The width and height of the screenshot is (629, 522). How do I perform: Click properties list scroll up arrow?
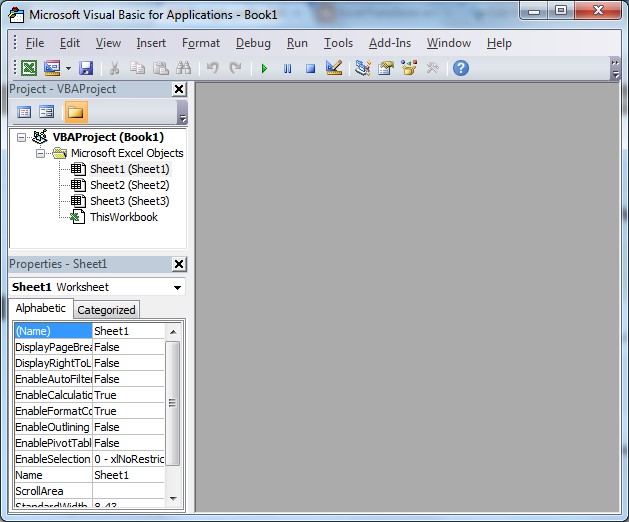[x=173, y=332]
